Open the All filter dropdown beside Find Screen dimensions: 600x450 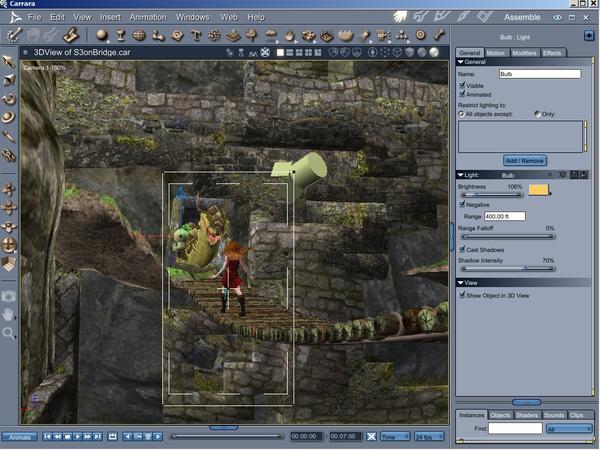(569, 429)
